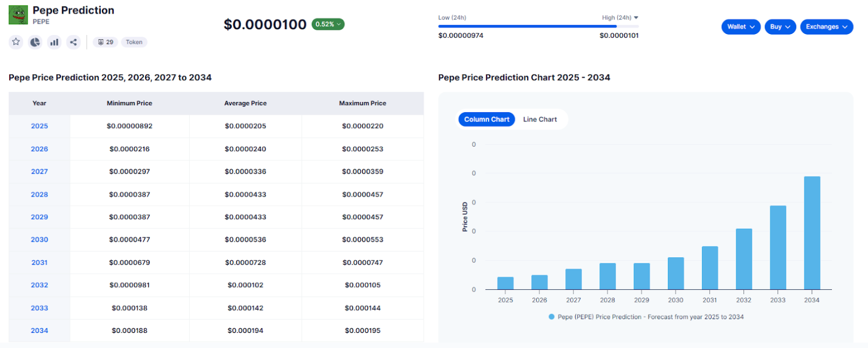Click the 2034 bar in the chart
Viewport: 868px width, 348px height.
[812, 233]
